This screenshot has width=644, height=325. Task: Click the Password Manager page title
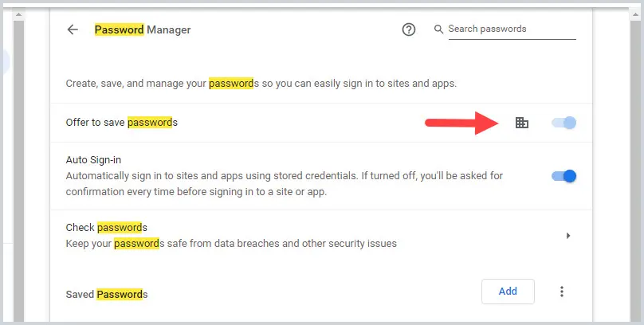point(143,29)
